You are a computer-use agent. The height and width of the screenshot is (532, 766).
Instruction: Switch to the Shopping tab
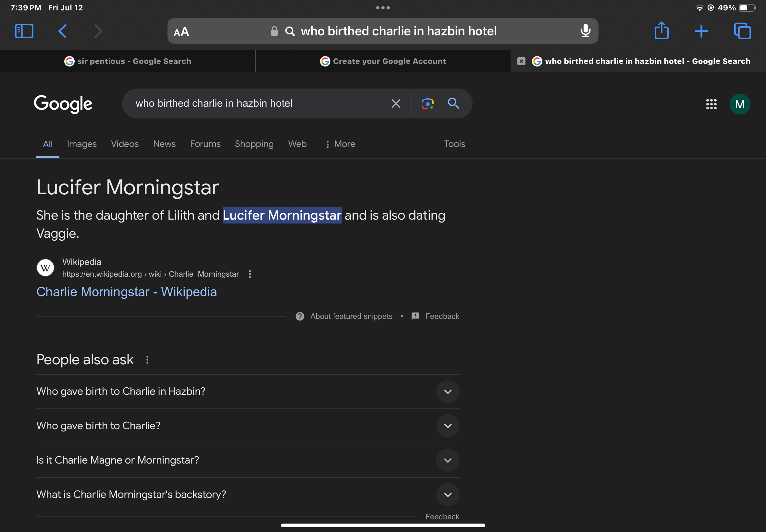click(x=254, y=144)
